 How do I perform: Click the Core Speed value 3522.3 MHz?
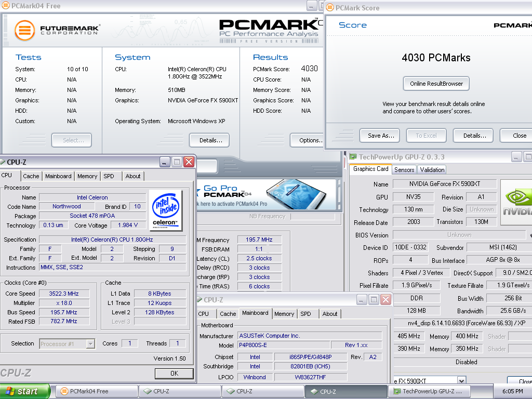[64, 294]
